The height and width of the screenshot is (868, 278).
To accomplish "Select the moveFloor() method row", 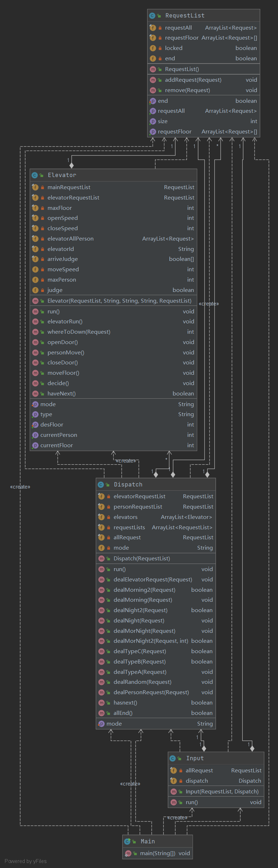I will (x=114, y=373).
